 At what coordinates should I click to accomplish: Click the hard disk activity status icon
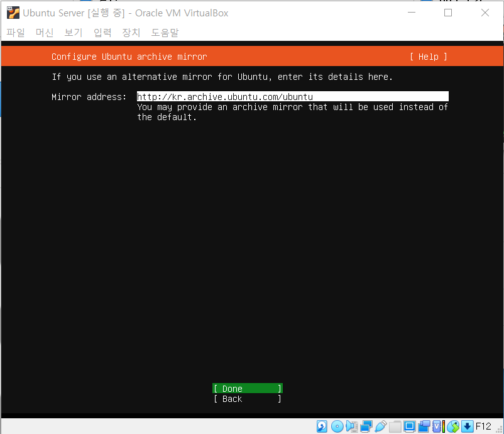(322, 426)
